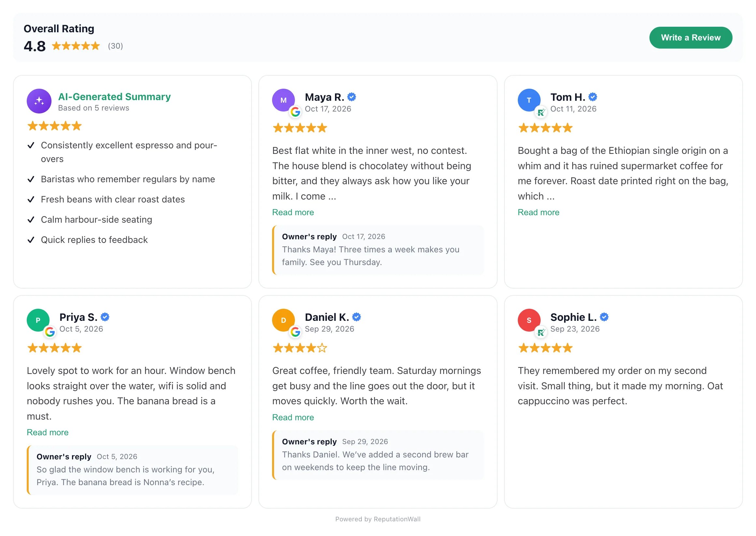Click 'Baristas who remember regulars by name'
Image resolution: width=756 pixels, height=536 pixels.
(x=128, y=179)
